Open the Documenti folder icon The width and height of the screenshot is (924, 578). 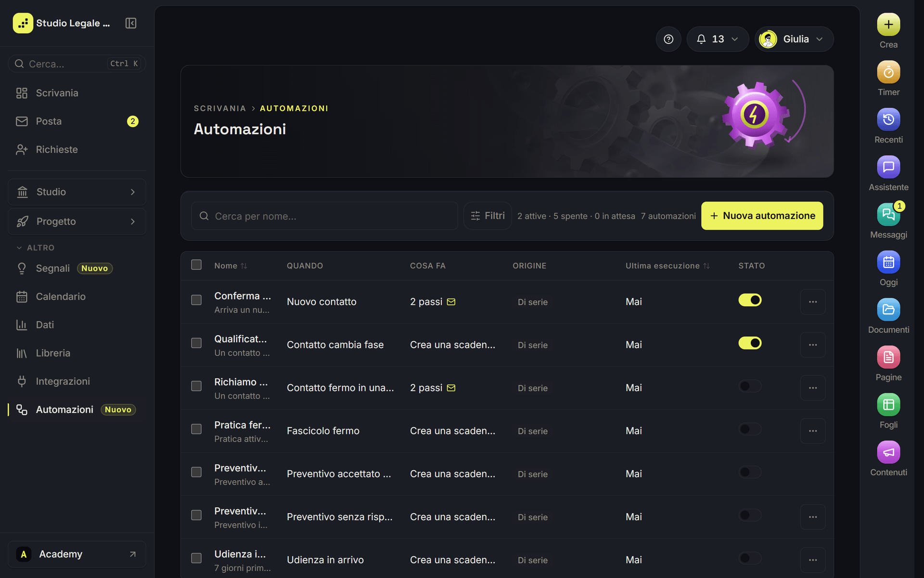coord(888,310)
